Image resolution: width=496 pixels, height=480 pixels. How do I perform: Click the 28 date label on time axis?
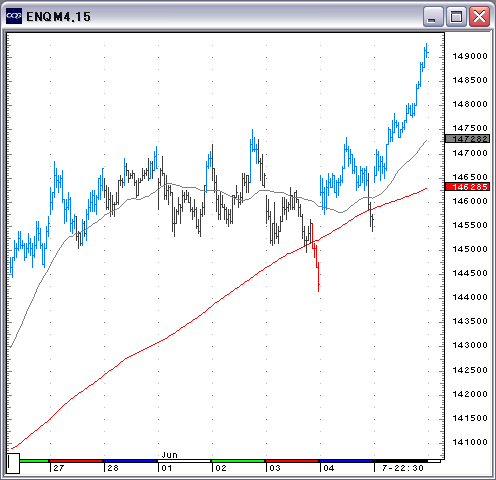point(113,468)
